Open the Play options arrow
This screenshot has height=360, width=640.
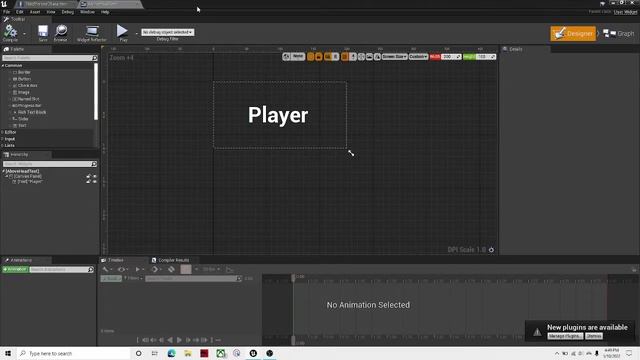pos(136,33)
